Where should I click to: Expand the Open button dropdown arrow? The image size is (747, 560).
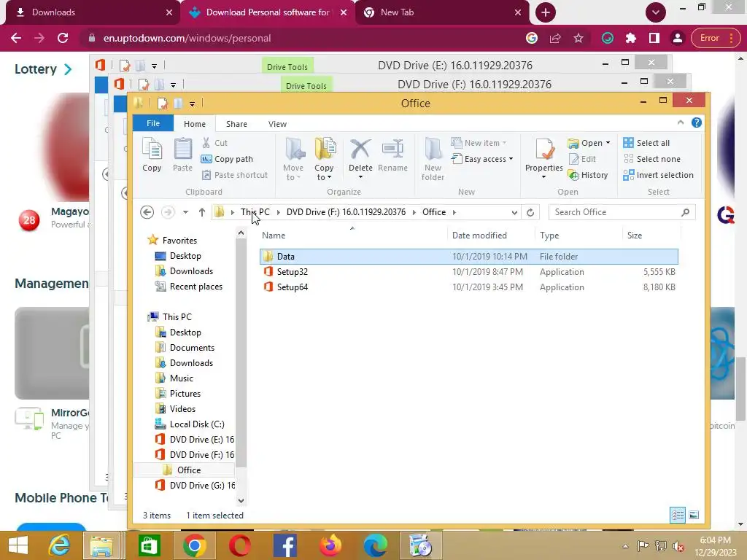point(608,143)
